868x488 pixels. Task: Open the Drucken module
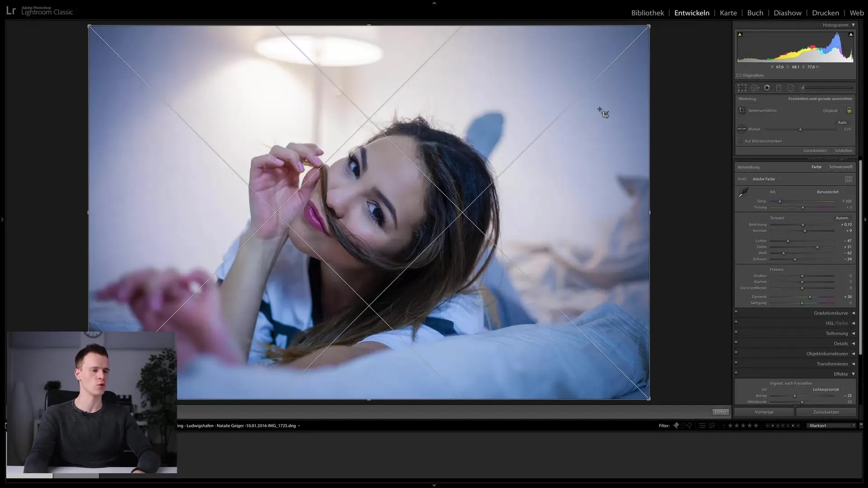[826, 13]
